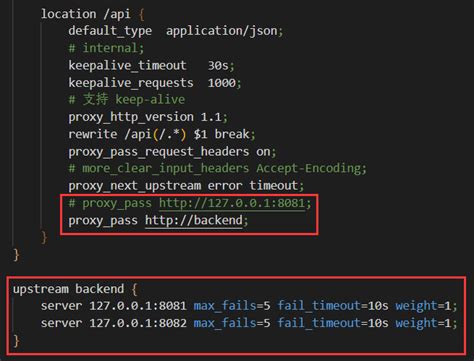Place cursor on proxy_http_version line
Viewport: 474px width, 361px height.
coord(148,117)
